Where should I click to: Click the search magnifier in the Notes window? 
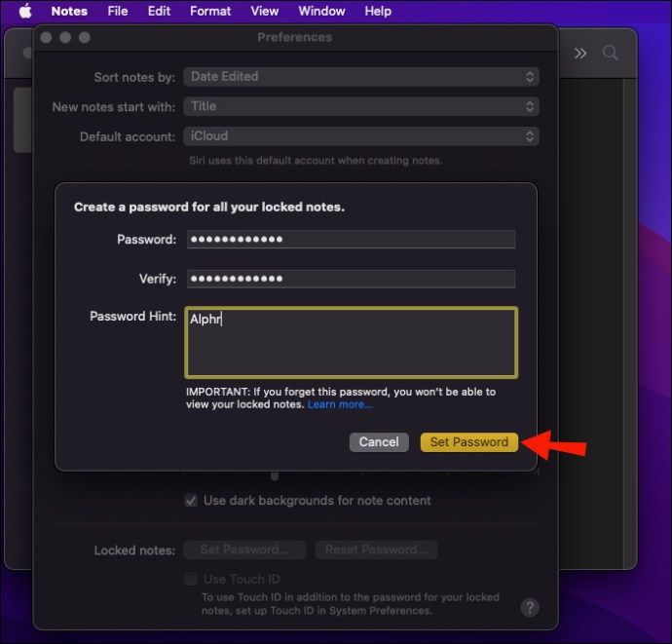click(611, 54)
